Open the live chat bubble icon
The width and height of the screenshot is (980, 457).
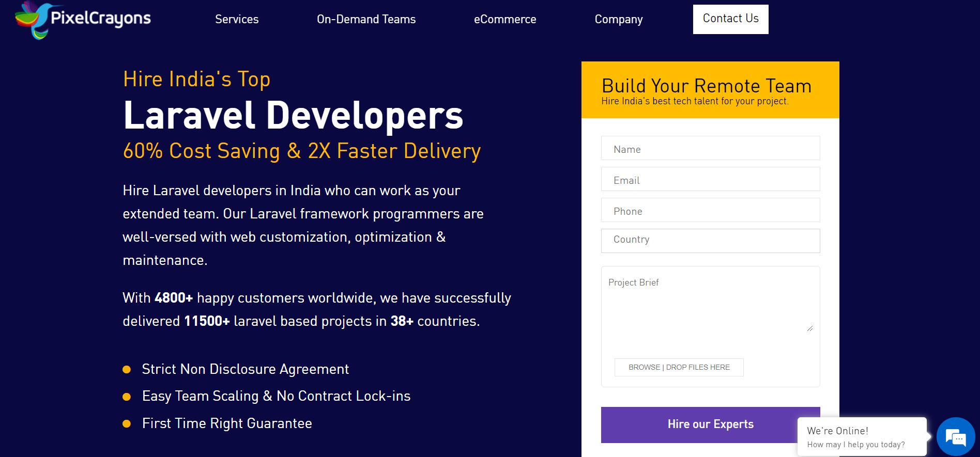956,437
